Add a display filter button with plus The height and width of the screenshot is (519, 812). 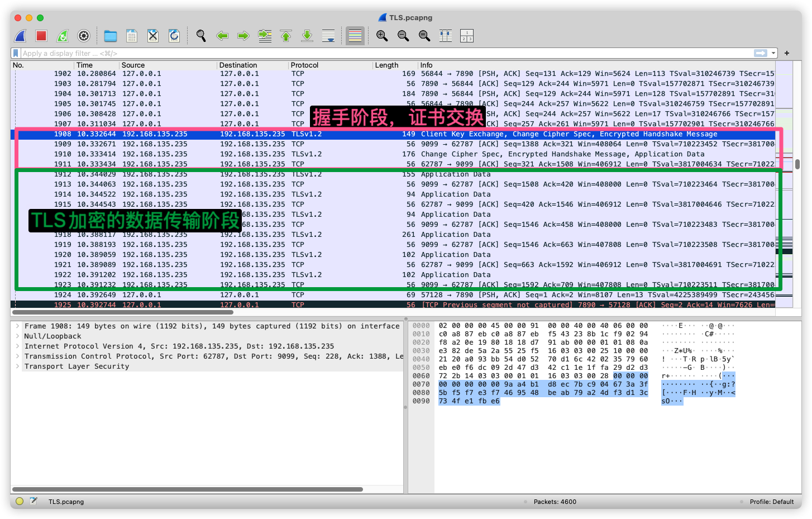pyautogui.click(x=787, y=53)
